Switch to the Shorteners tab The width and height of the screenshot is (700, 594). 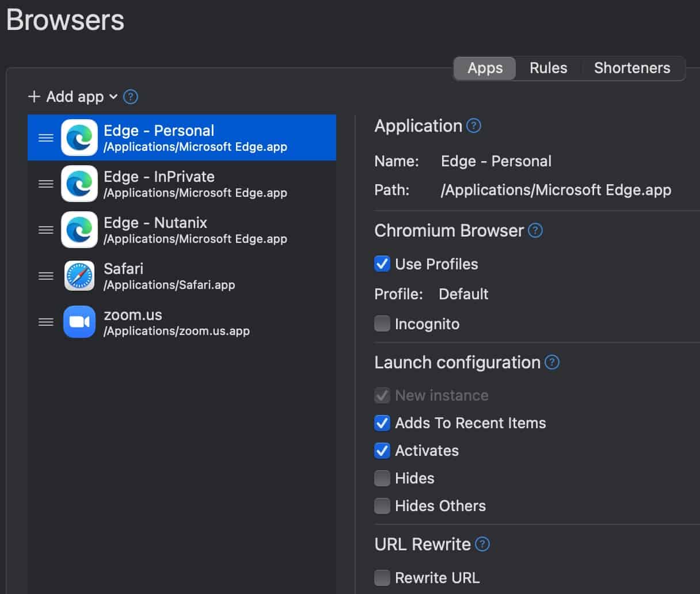[x=632, y=68]
